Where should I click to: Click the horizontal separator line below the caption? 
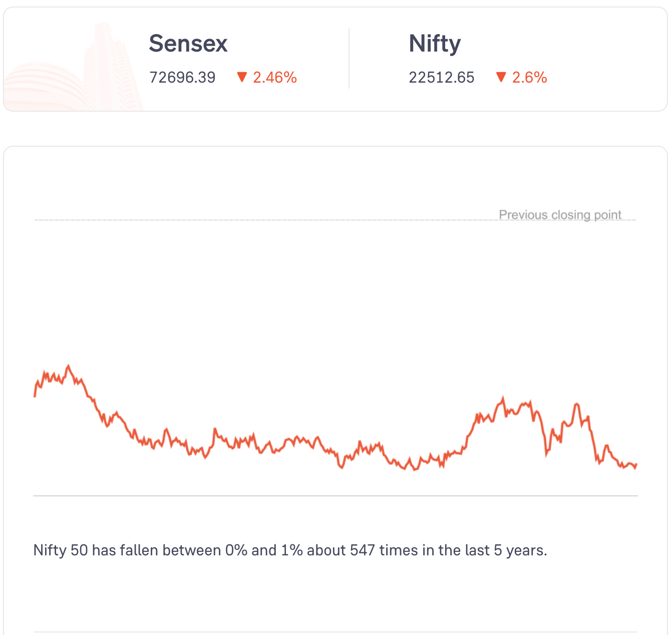tap(335, 632)
